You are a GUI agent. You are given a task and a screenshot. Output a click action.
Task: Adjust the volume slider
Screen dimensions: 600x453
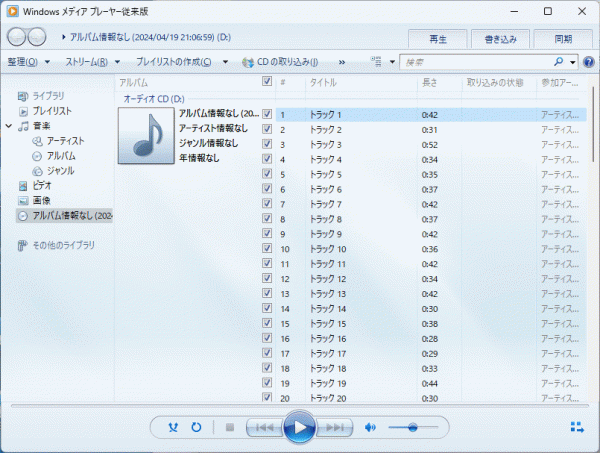[413, 427]
